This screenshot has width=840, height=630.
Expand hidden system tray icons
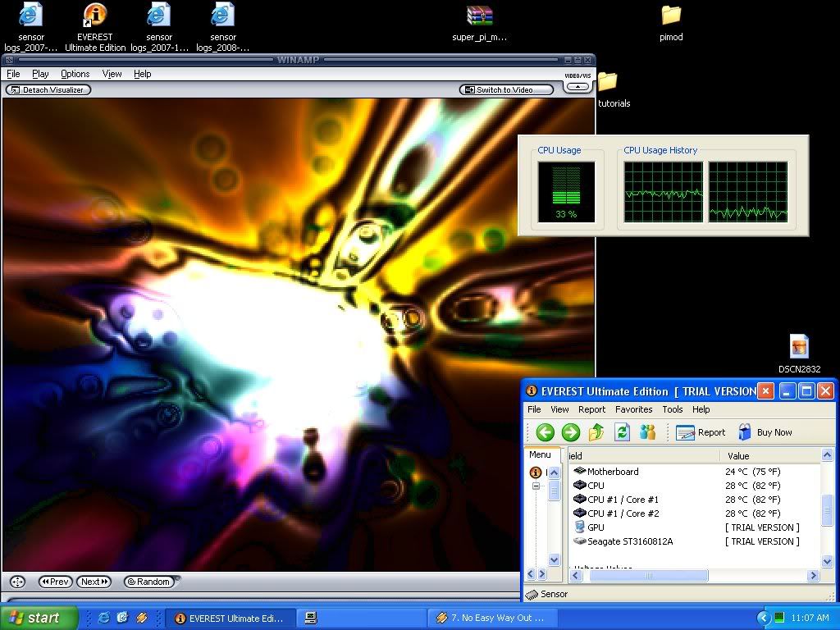coord(764,618)
